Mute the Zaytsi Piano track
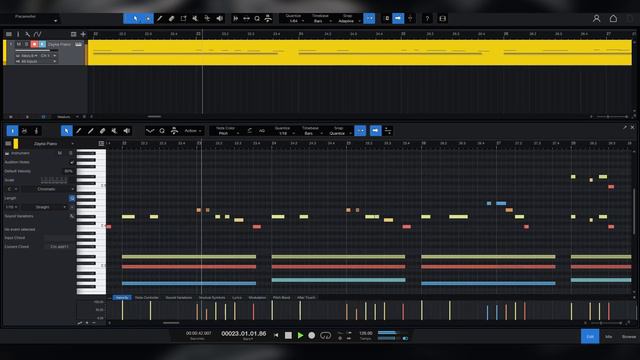The image size is (640, 360). point(18,44)
